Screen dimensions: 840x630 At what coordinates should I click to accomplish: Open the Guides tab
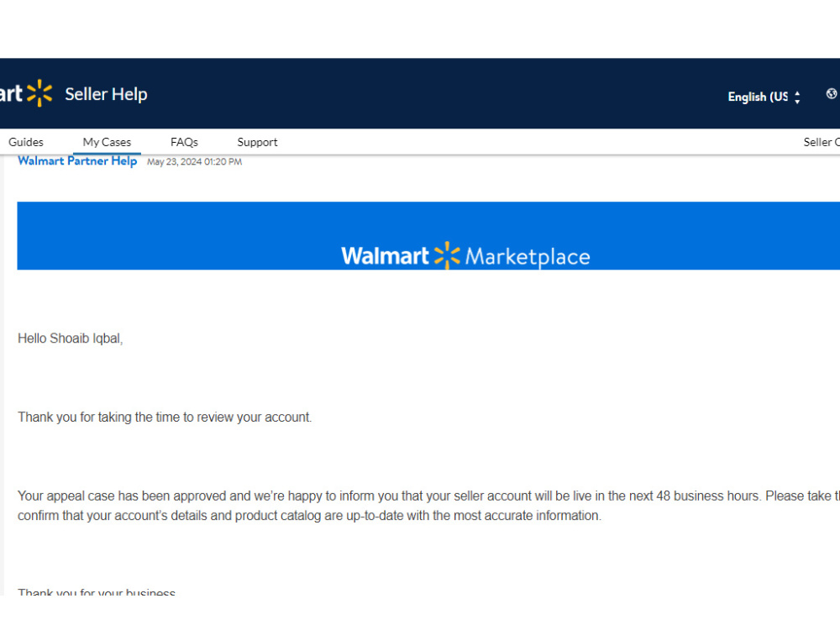tap(26, 142)
